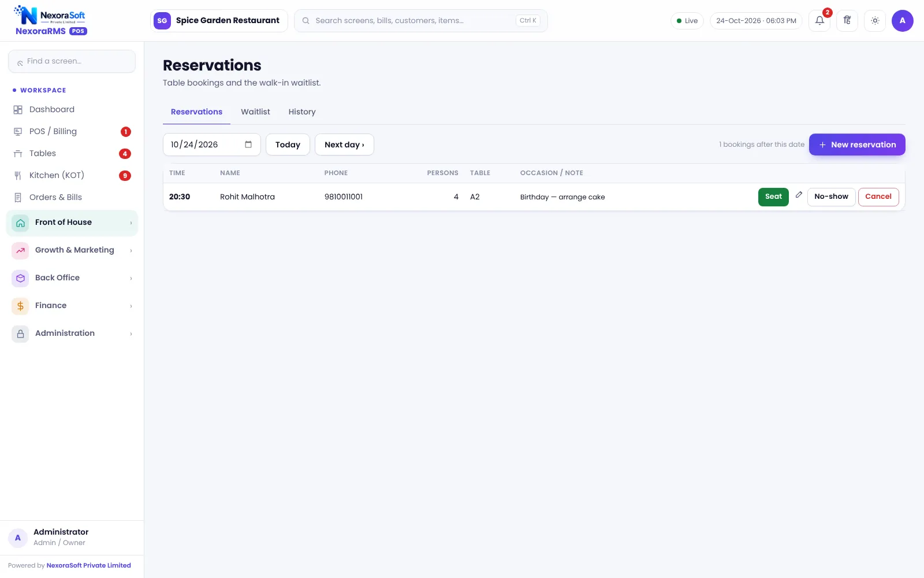Click the Finance dollar icon
Image resolution: width=924 pixels, height=578 pixels.
point(20,306)
